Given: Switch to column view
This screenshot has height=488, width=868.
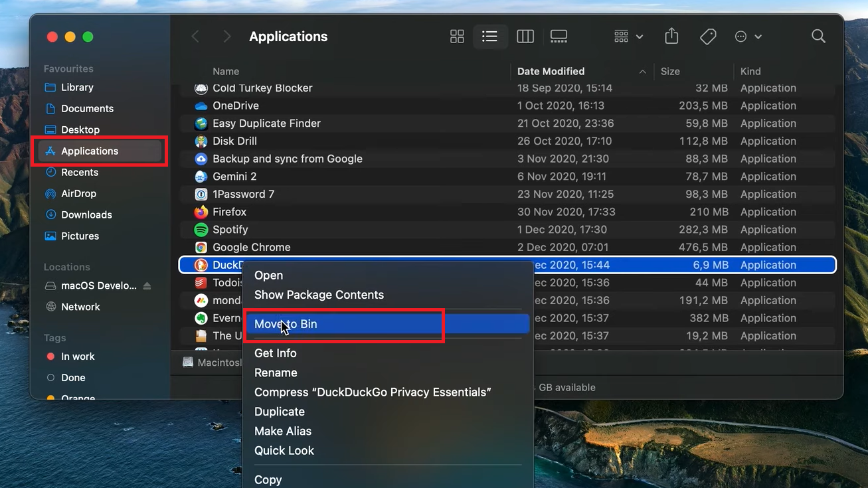Looking at the screenshot, I should click(x=525, y=37).
